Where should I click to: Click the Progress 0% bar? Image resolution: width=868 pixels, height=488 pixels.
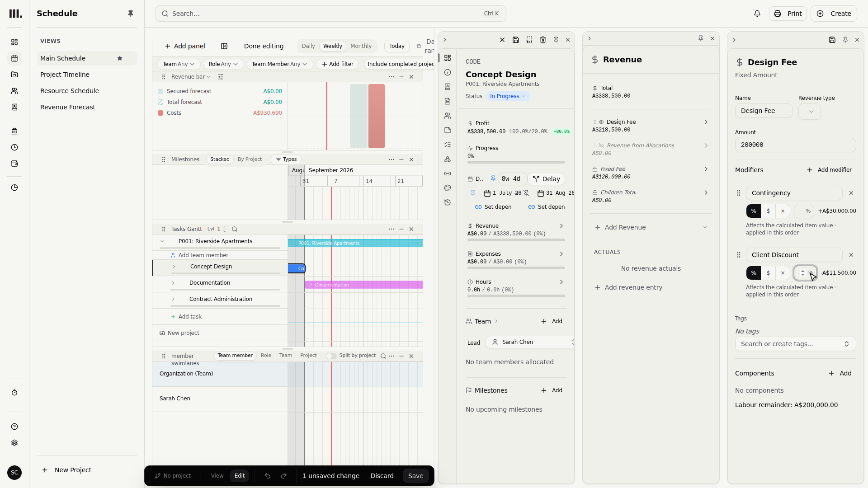516,162
